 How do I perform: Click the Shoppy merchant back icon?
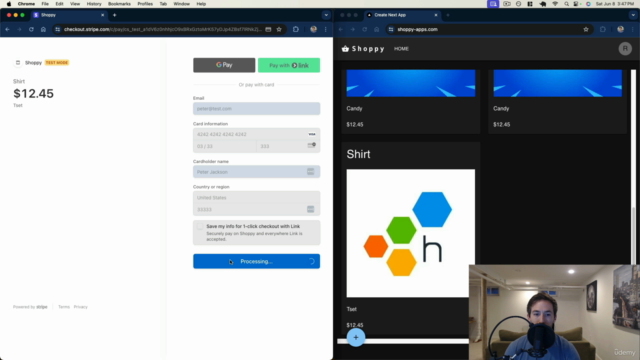click(x=18, y=62)
